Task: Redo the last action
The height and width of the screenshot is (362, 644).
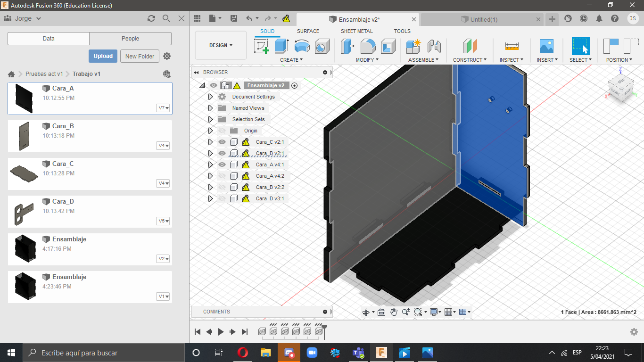Action: pyautogui.click(x=268, y=18)
